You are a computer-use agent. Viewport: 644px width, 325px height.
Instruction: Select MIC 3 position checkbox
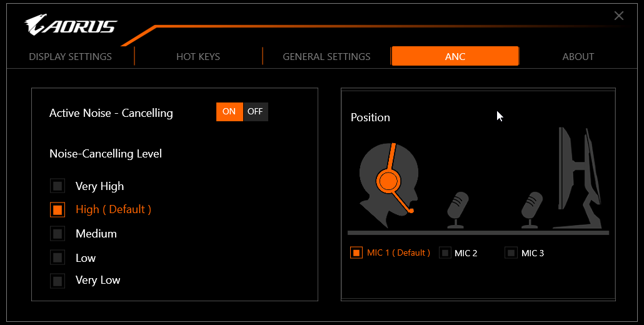(511, 253)
